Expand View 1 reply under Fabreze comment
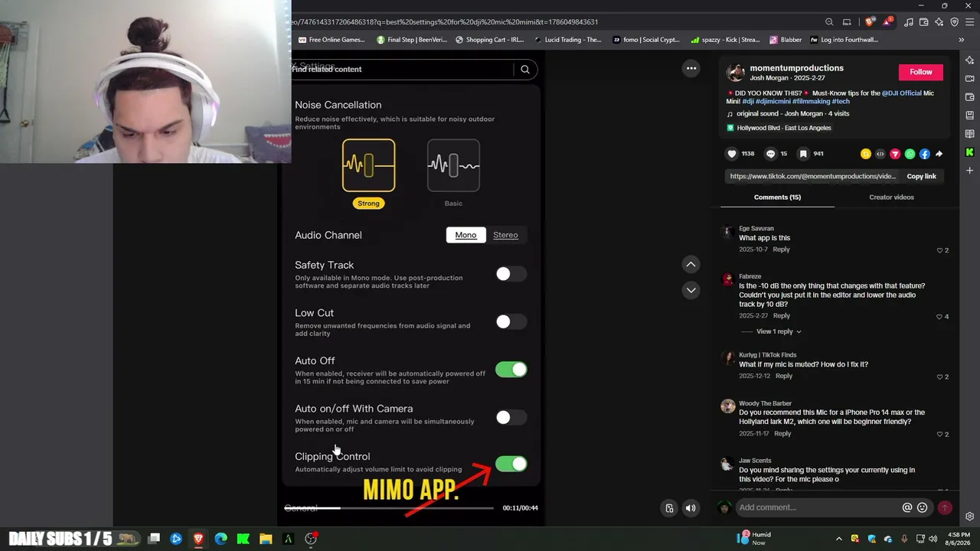Image resolution: width=980 pixels, height=551 pixels. coord(779,331)
